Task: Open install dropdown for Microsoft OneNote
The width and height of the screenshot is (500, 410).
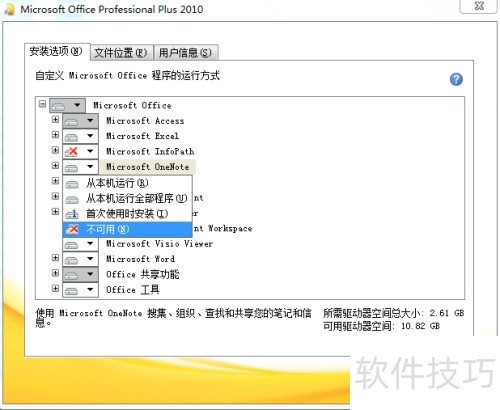Action: pos(80,167)
